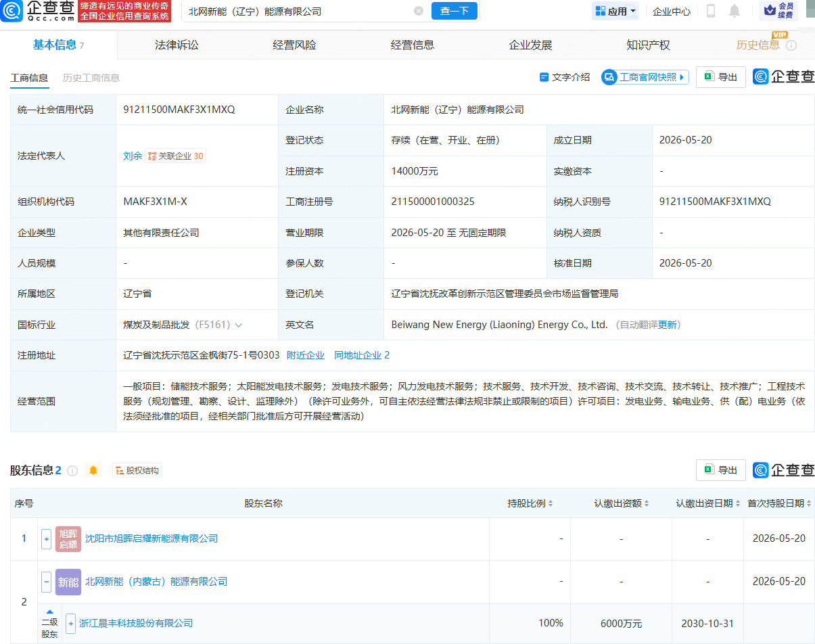Screen dimensions: 815x644
Task: Open 同地址企业 2 link
Action: (x=362, y=355)
